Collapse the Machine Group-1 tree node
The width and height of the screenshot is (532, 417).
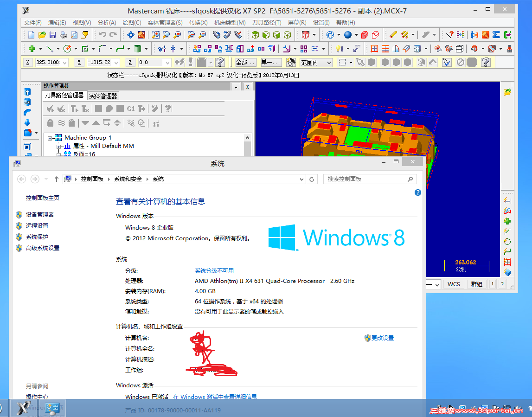point(50,138)
